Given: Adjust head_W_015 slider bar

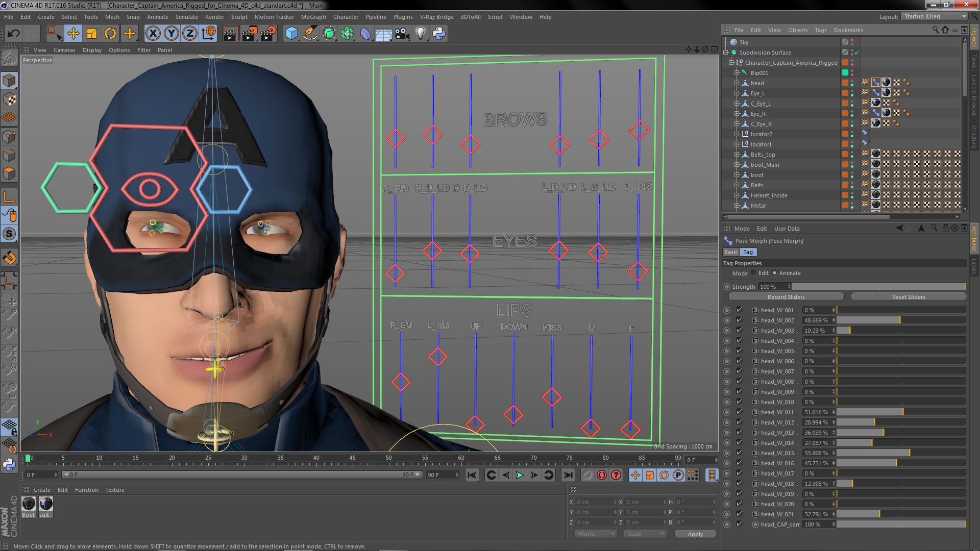Looking at the screenshot, I should (901, 453).
